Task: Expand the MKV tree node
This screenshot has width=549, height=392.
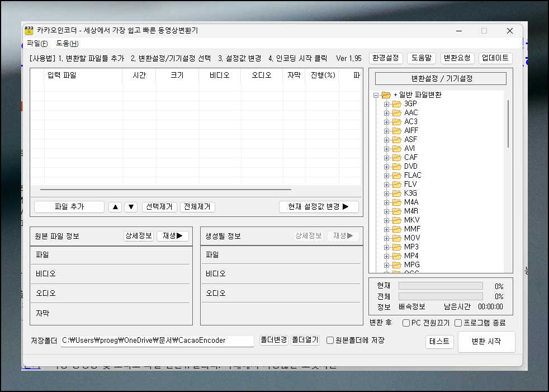Action: [386, 220]
